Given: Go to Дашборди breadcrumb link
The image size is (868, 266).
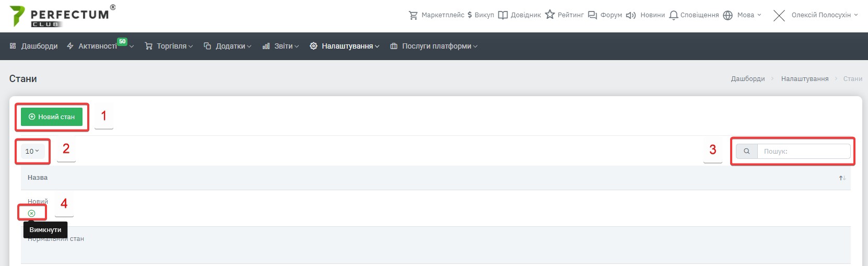Looking at the screenshot, I should tap(747, 79).
